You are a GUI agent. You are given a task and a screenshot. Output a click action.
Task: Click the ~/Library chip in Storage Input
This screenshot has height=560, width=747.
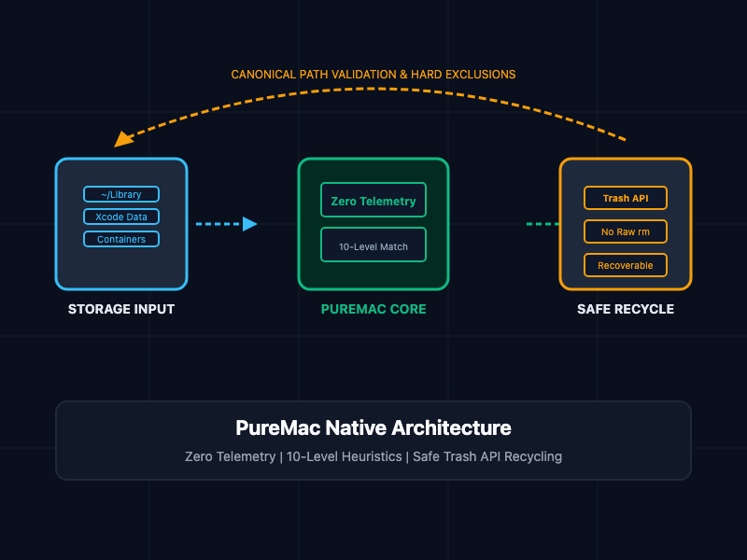(x=121, y=194)
